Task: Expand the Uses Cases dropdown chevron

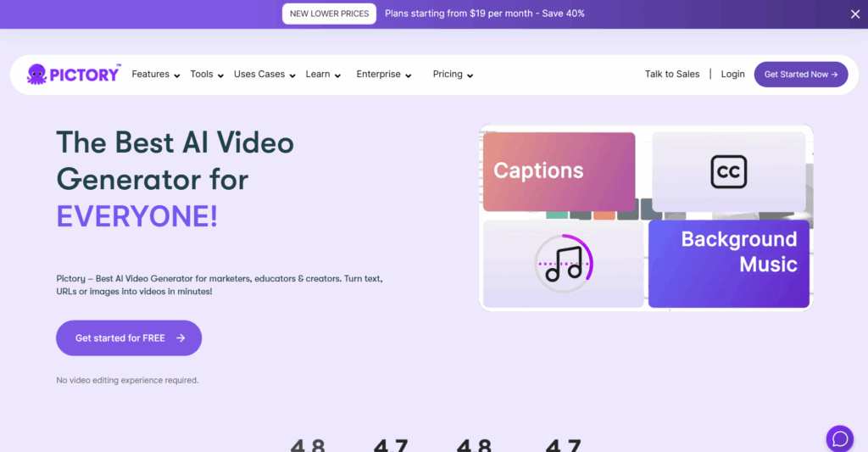Action: tap(292, 75)
